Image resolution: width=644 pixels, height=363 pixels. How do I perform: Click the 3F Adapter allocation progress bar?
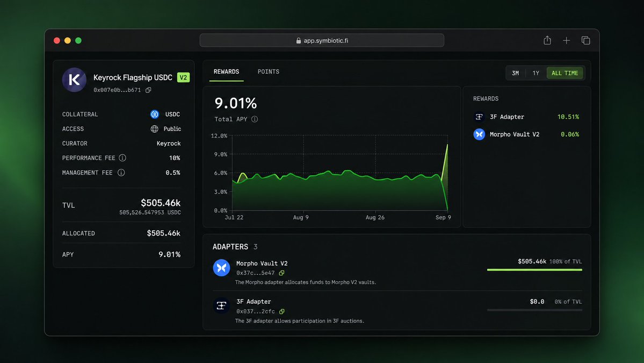click(534, 310)
